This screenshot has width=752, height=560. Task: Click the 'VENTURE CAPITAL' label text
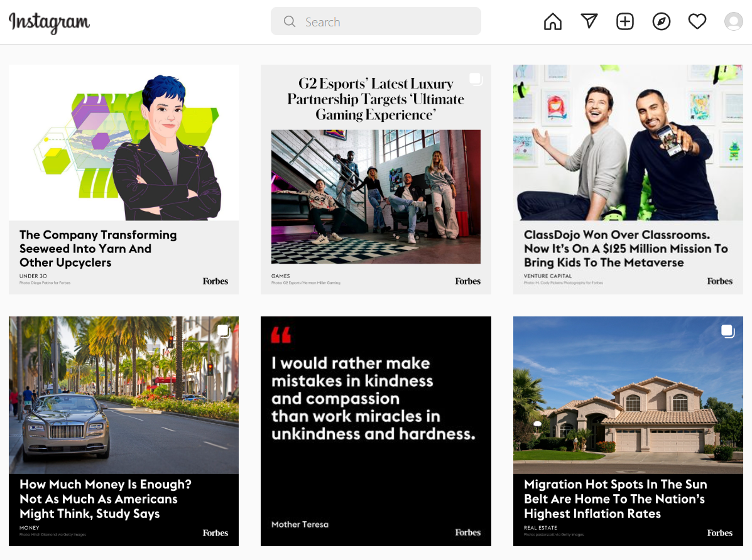click(x=548, y=276)
